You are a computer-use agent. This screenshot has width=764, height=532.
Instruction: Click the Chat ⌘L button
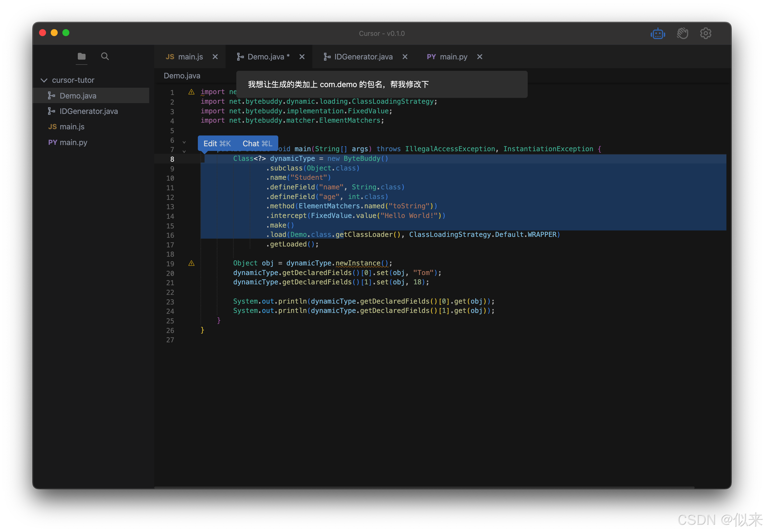pyautogui.click(x=257, y=143)
